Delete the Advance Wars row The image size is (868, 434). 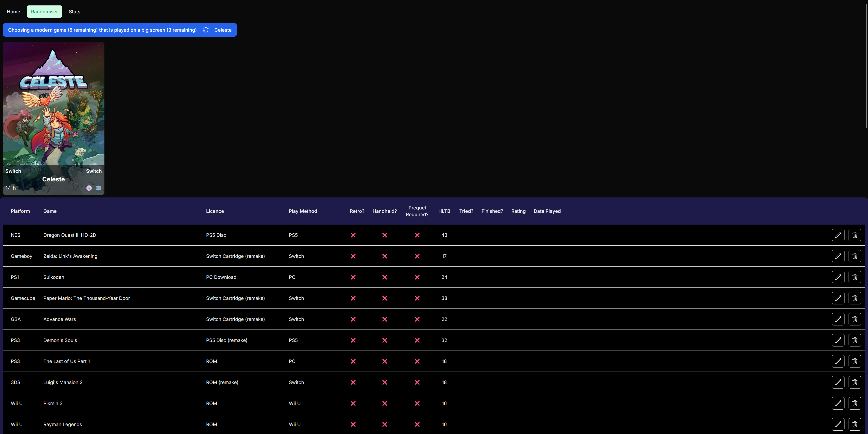pos(855,319)
